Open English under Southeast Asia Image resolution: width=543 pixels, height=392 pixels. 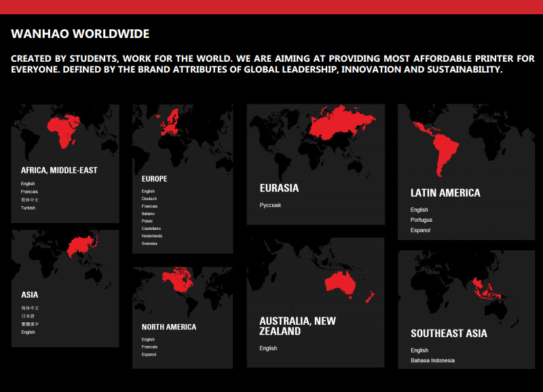click(419, 351)
